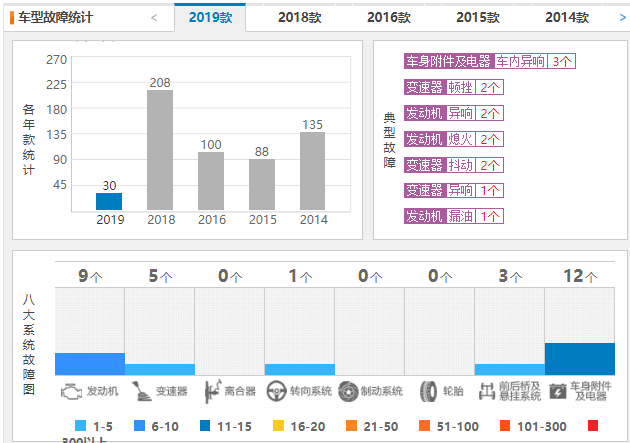Screen dimensions: 630x443
Task: Click the 16-20 yellow legend swatch
Action: pyautogui.click(x=278, y=425)
